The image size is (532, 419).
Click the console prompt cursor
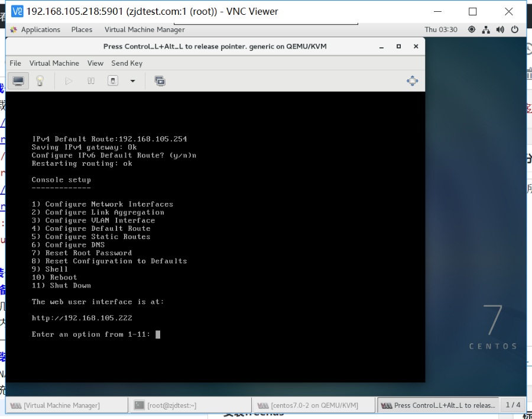click(158, 334)
